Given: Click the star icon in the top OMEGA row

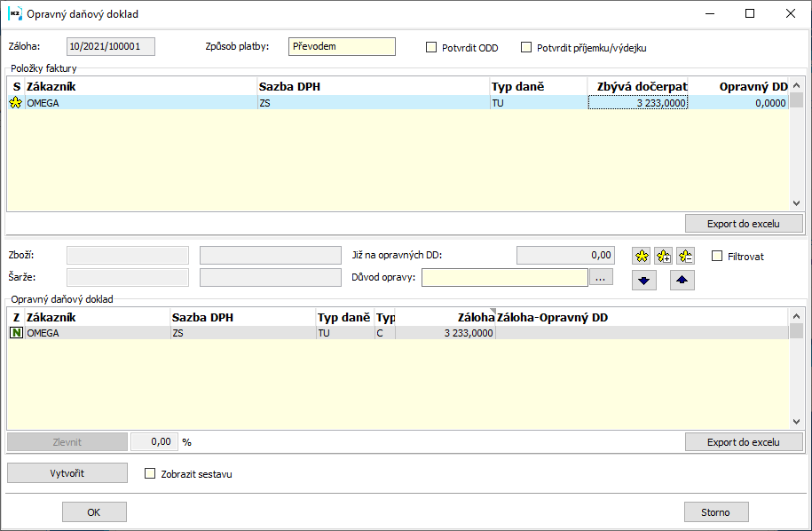Looking at the screenshot, I should tap(16, 103).
